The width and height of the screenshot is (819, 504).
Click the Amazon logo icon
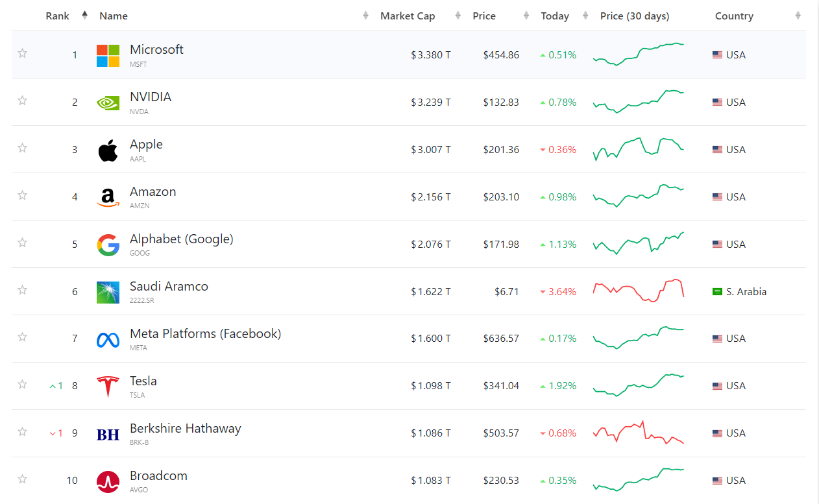pos(108,197)
